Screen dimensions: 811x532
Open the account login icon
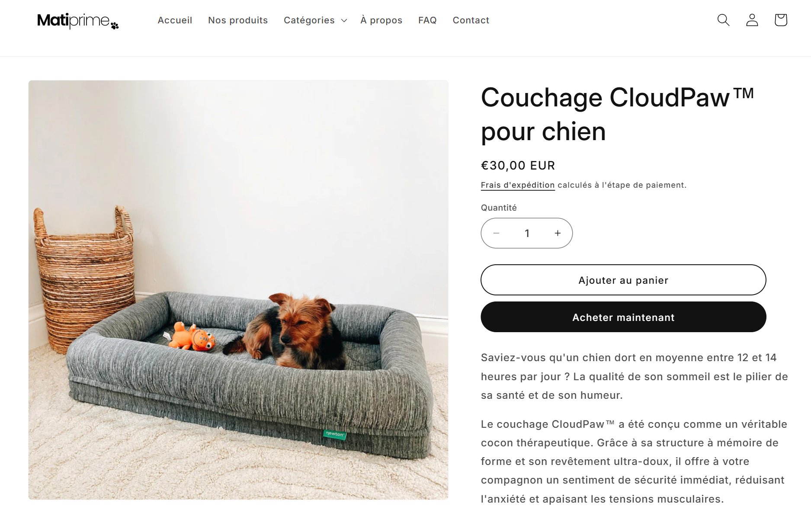(x=752, y=20)
